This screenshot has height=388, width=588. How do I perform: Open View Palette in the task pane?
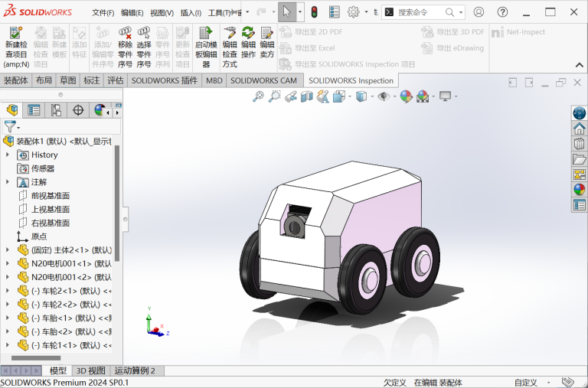point(580,174)
